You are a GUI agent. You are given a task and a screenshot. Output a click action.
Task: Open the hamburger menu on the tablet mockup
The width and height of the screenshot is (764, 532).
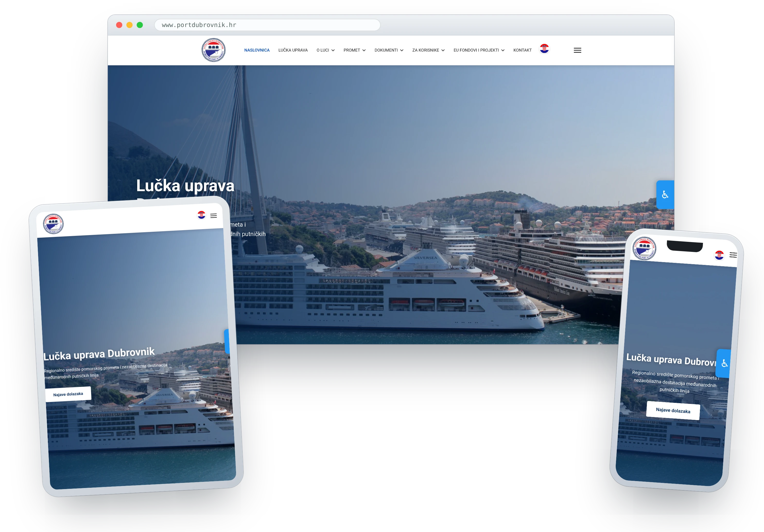(214, 216)
